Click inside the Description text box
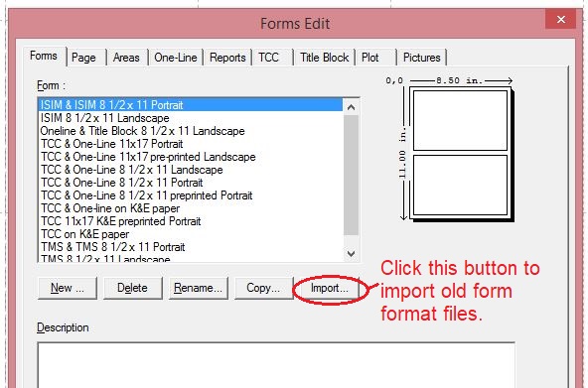 [x=276, y=365]
